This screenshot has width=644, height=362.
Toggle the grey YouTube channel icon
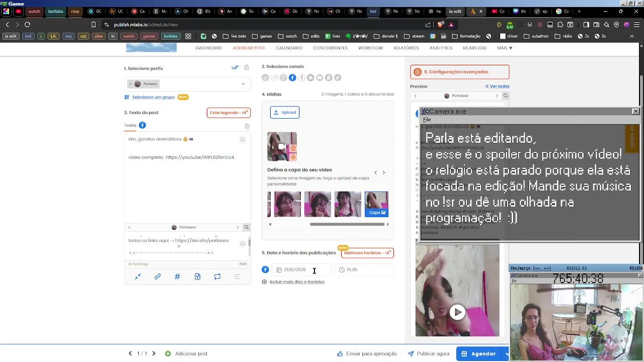[x=319, y=77]
